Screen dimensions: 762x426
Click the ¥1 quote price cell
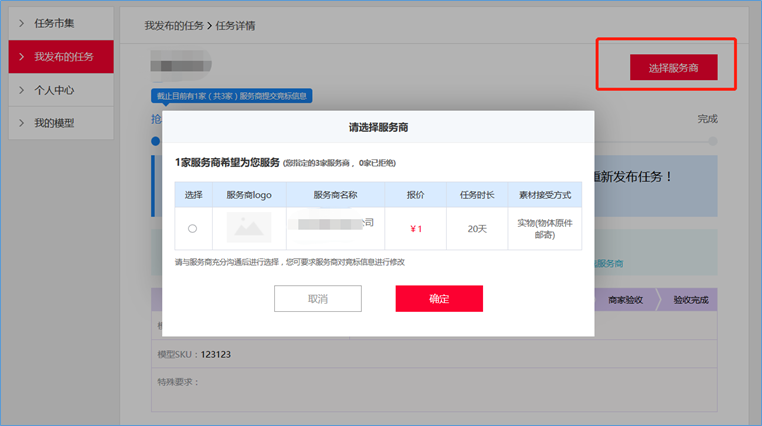pyautogui.click(x=416, y=229)
